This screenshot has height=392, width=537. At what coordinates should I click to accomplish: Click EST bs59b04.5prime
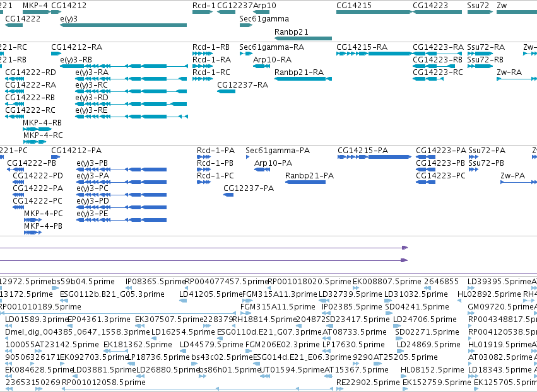(83, 282)
